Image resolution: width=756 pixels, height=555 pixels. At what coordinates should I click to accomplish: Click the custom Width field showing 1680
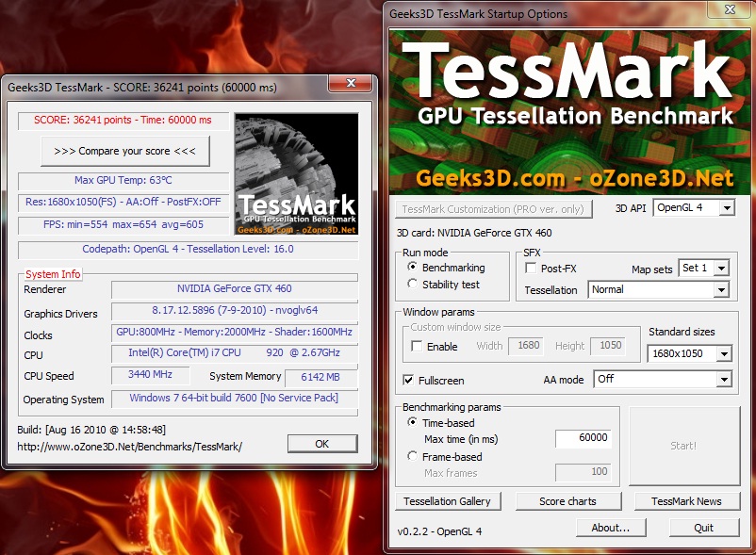526,346
